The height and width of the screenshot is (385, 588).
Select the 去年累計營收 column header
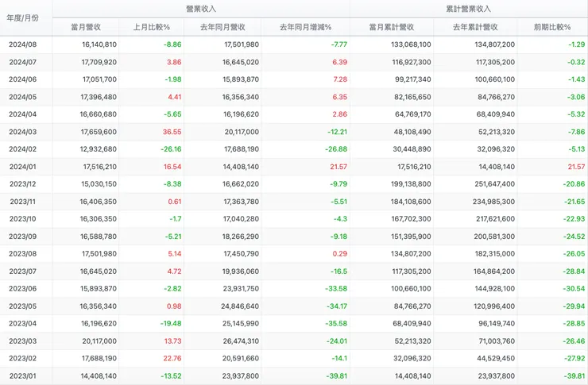[x=475, y=27]
